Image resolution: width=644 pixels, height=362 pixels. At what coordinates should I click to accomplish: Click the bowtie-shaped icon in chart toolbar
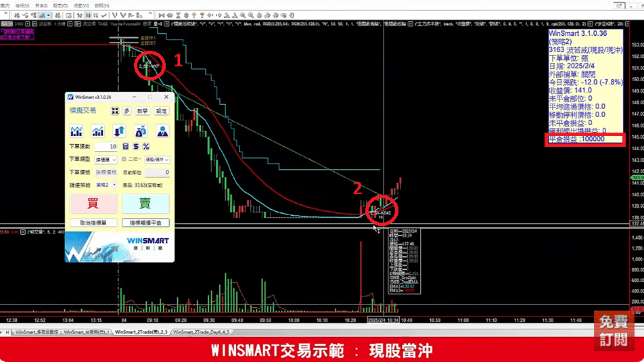coord(162,15)
